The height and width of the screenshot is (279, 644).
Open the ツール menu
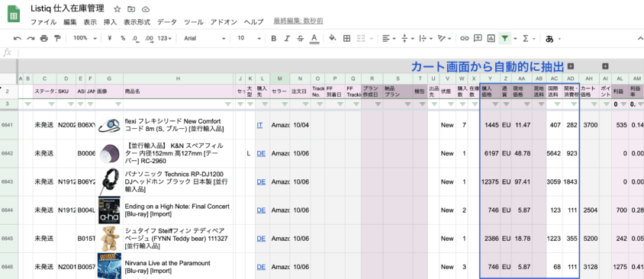[194, 22]
